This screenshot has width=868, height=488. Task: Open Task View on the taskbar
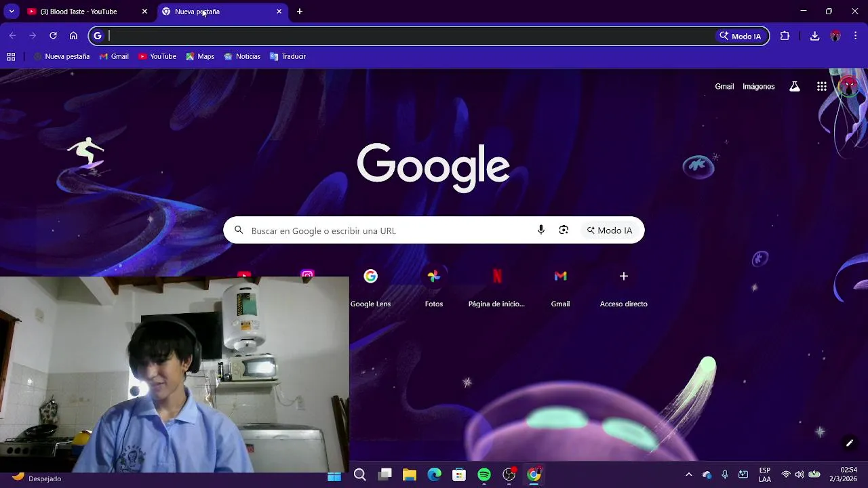[x=385, y=475]
